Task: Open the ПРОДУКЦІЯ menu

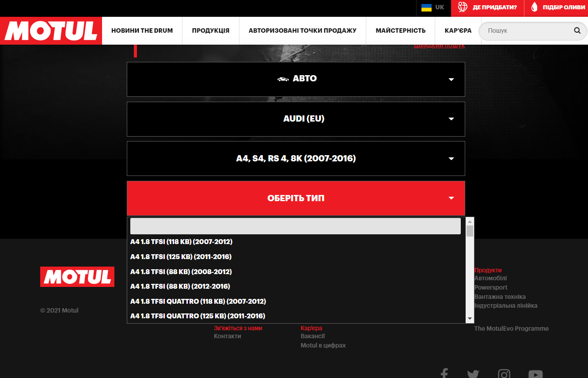Action: [211, 31]
